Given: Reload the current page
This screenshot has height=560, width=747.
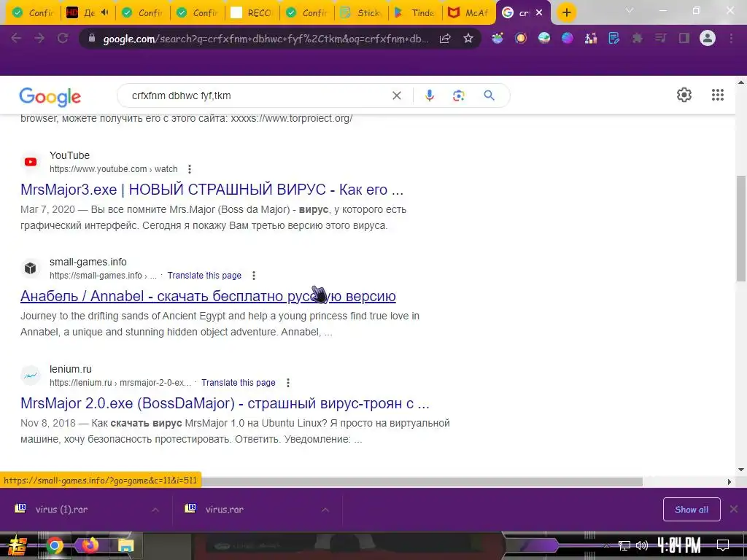Looking at the screenshot, I should (x=63, y=38).
